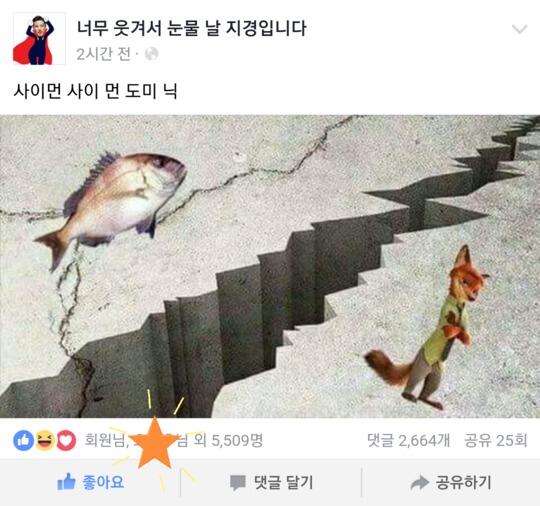Click the share arrow icon
540x506 pixels.
419,483
